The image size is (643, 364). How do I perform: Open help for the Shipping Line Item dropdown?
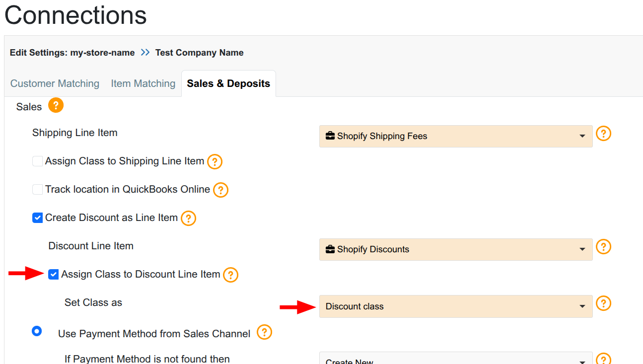pos(603,134)
